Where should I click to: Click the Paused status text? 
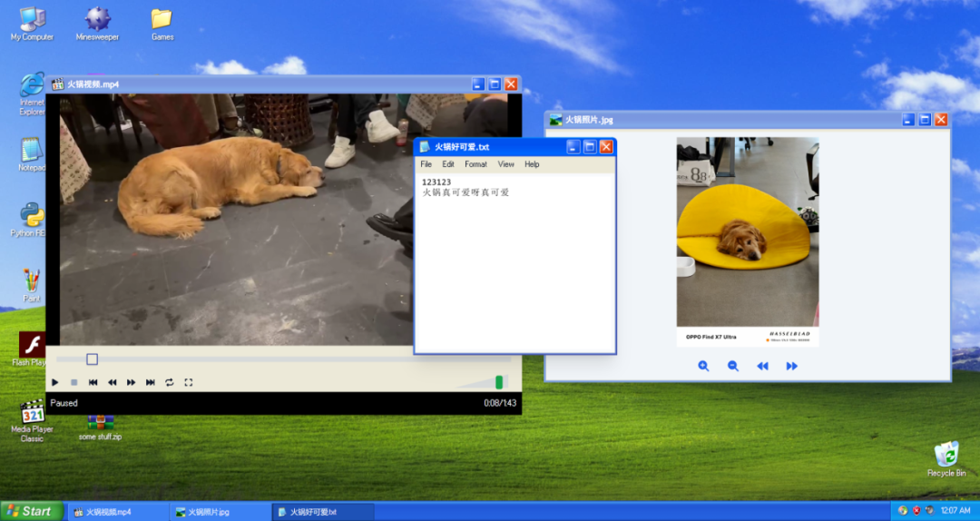64,403
